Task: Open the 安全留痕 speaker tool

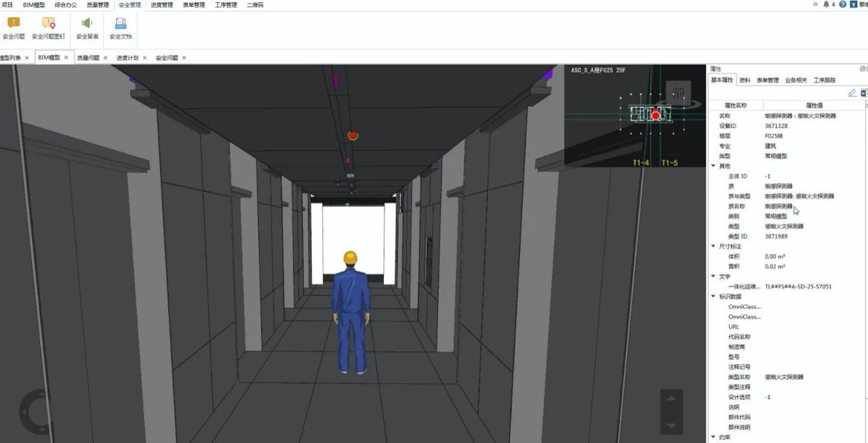Action: (87, 28)
